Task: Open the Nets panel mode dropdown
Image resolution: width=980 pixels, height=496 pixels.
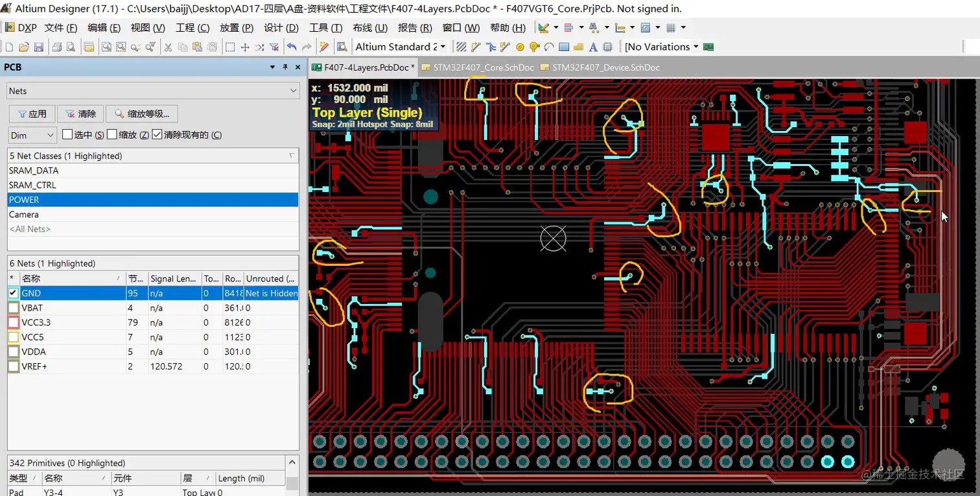Action: coord(294,91)
